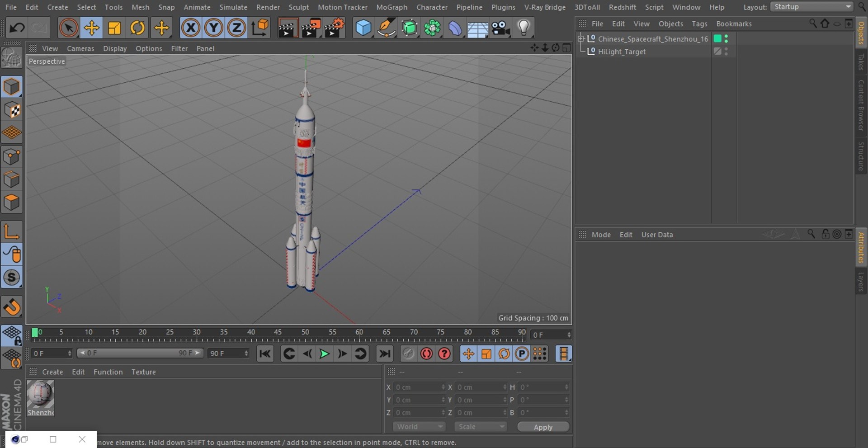Play the animation forward
This screenshot has height=448, width=868.
pos(324,354)
